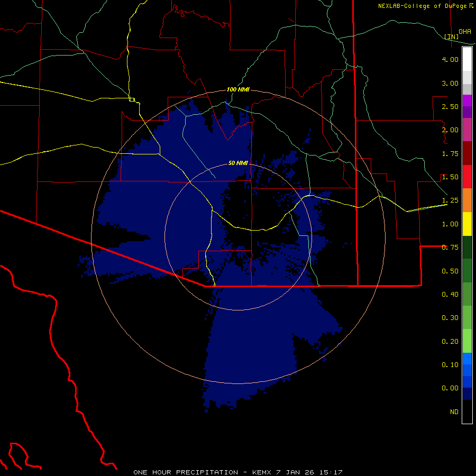Image resolution: width=476 pixels, height=476 pixels.
Task: Select the 1.25 legend value
Action: click(450, 200)
